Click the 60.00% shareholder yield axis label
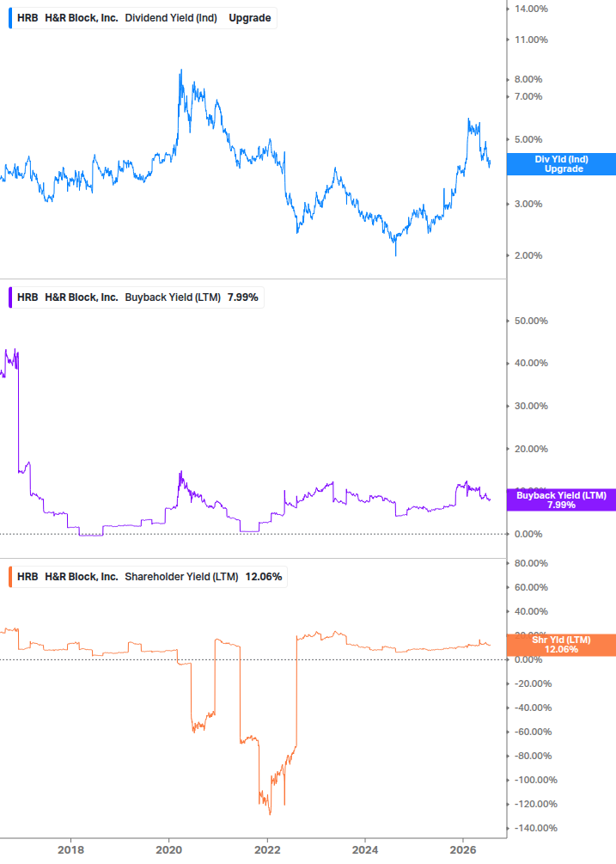The image size is (616, 864). click(531, 587)
